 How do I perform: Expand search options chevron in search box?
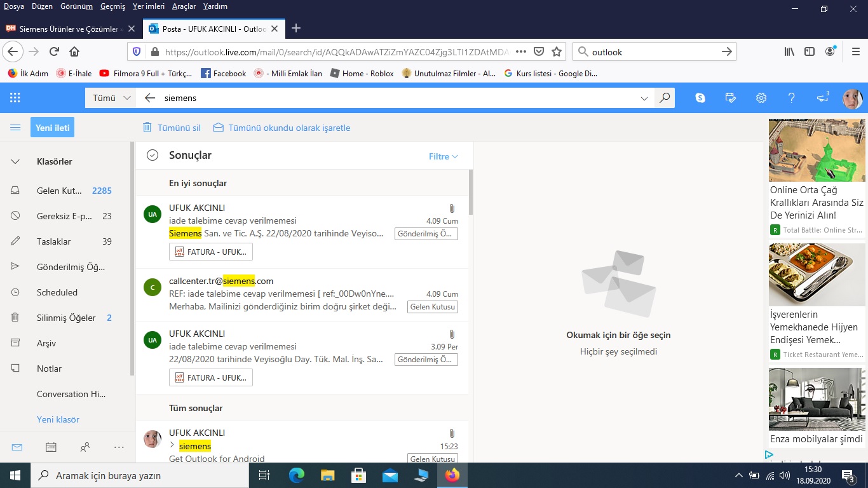[x=644, y=98]
